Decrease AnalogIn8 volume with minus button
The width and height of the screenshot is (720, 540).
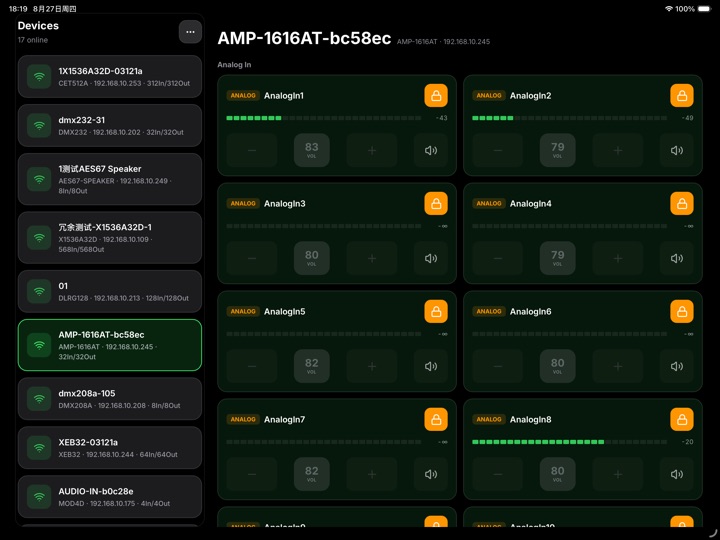click(498, 474)
